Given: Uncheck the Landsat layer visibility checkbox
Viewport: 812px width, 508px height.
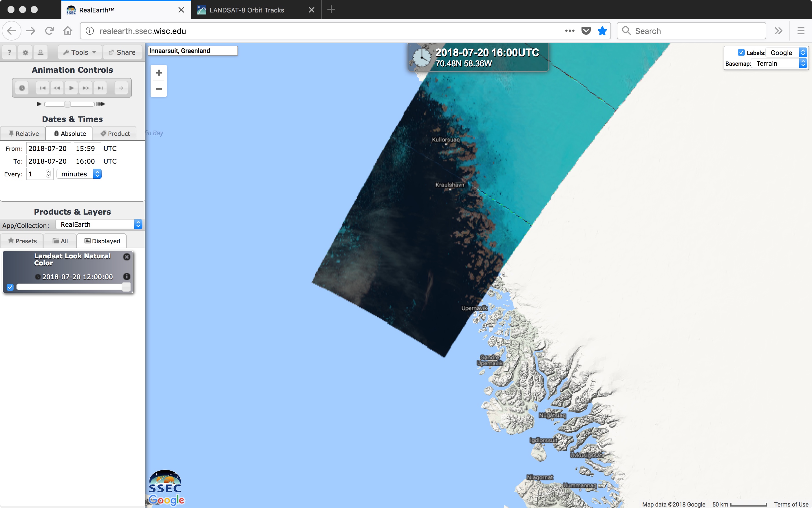Looking at the screenshot, I should point(10,287).
